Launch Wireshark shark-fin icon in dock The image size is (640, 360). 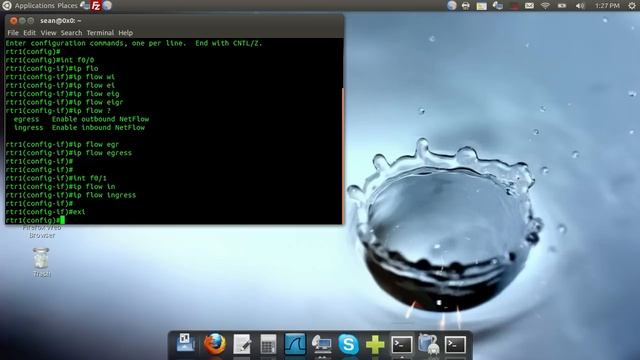[x=295, y=344]
